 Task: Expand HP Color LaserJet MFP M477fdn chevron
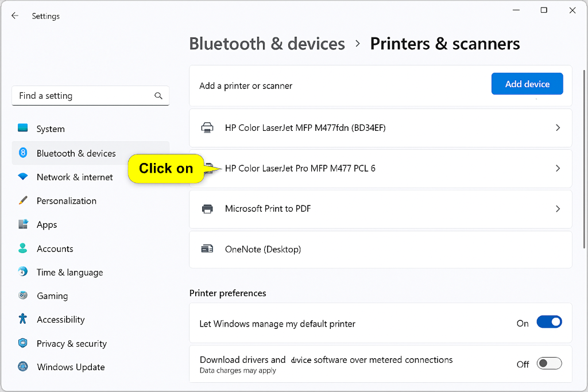coord(558,128)
